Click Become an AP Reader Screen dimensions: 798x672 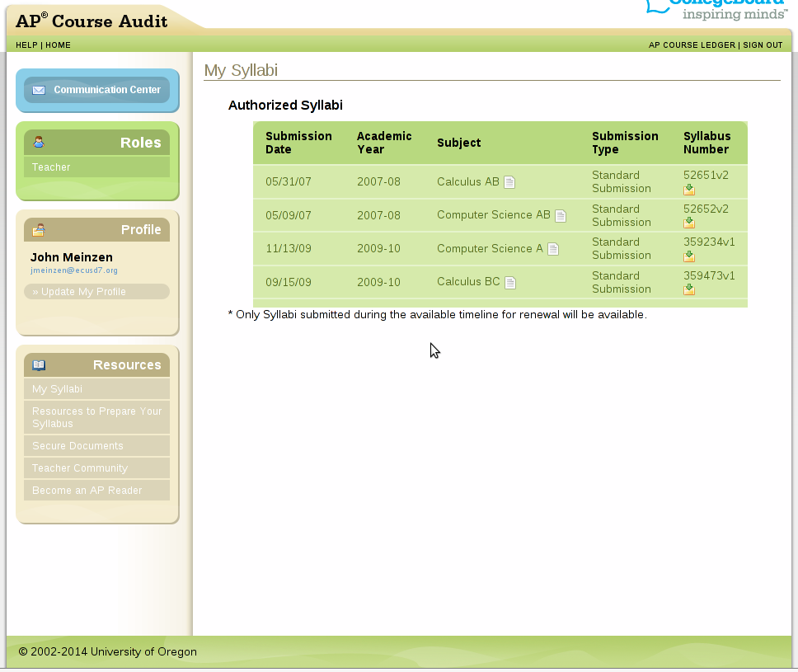click(x=87, y=491)
